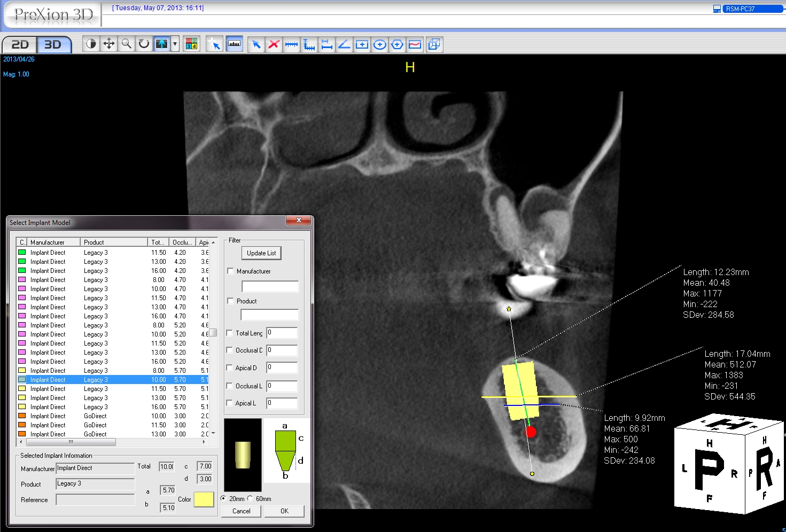
Task: Click the Apical L filter value field
Action: click(x=282, y=403)
